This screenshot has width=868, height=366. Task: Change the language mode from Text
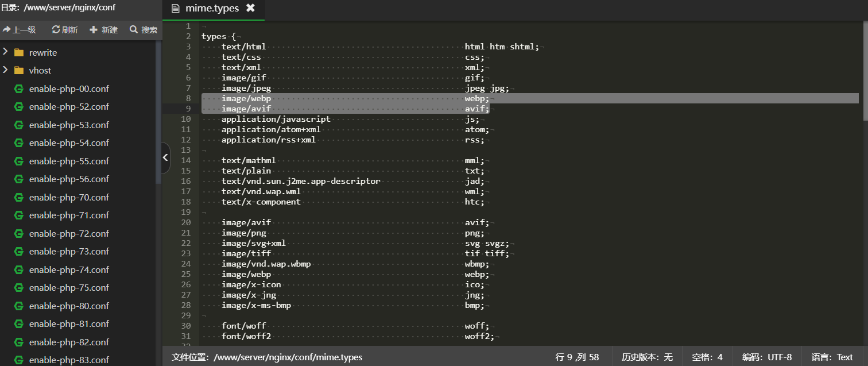(832, 357)
